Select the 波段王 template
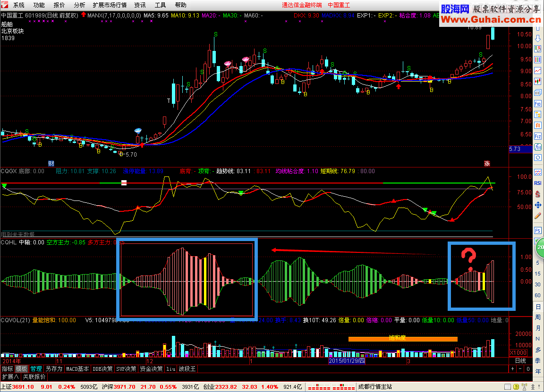This screenshot has height=392, width=544. (187, 369)
